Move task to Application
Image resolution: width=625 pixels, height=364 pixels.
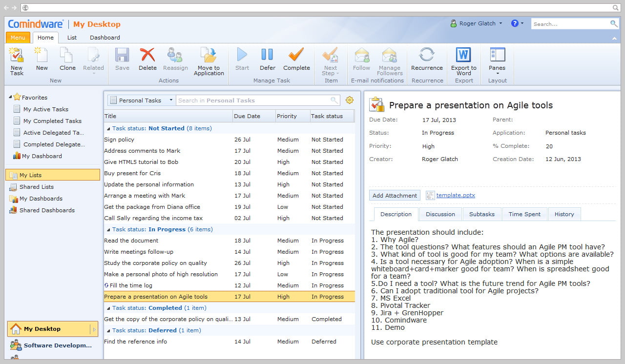click(x=209, y=61)
